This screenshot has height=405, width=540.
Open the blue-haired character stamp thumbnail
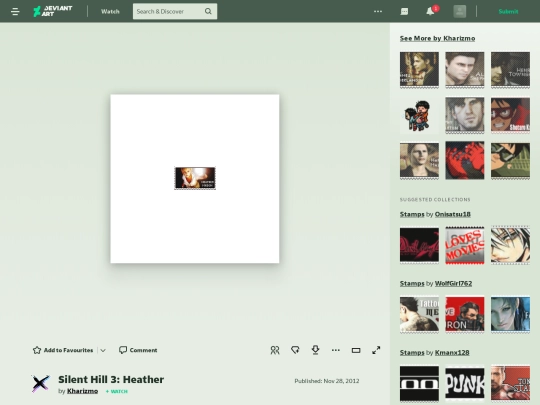(x=510, y=314)
